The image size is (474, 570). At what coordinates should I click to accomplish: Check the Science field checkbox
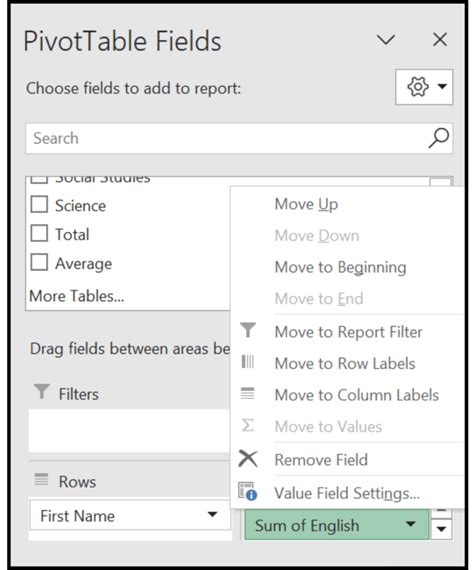(x=39, y=204)
